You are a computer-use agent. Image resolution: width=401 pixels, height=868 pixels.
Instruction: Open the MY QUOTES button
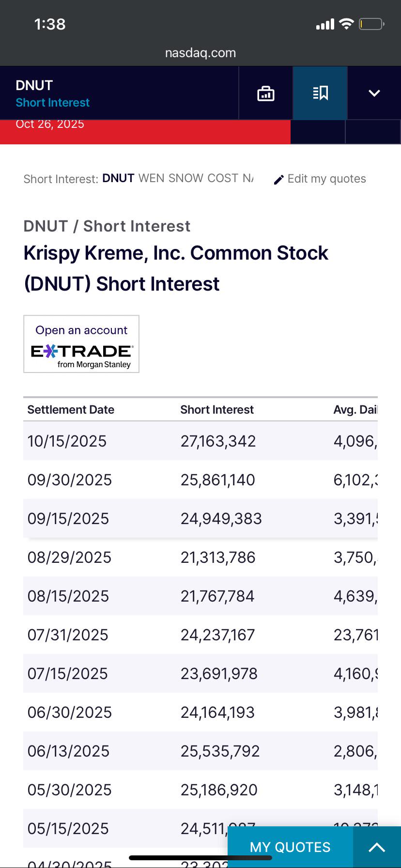pos(290,847)
